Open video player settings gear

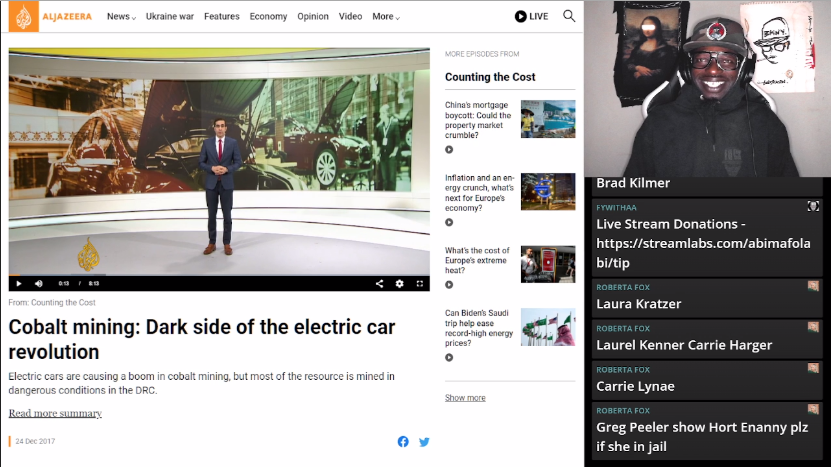(x=399, y=283)
